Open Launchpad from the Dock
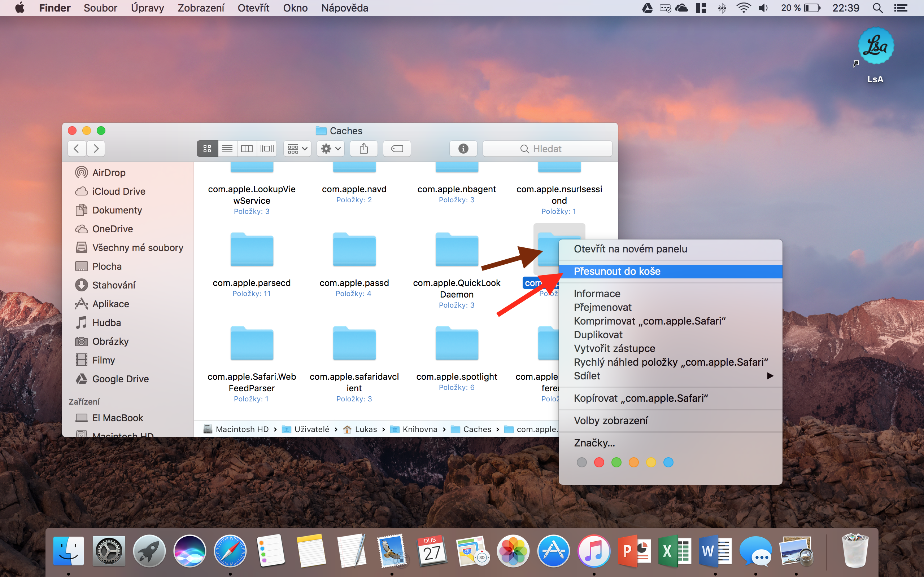 (x=149, y=551)
